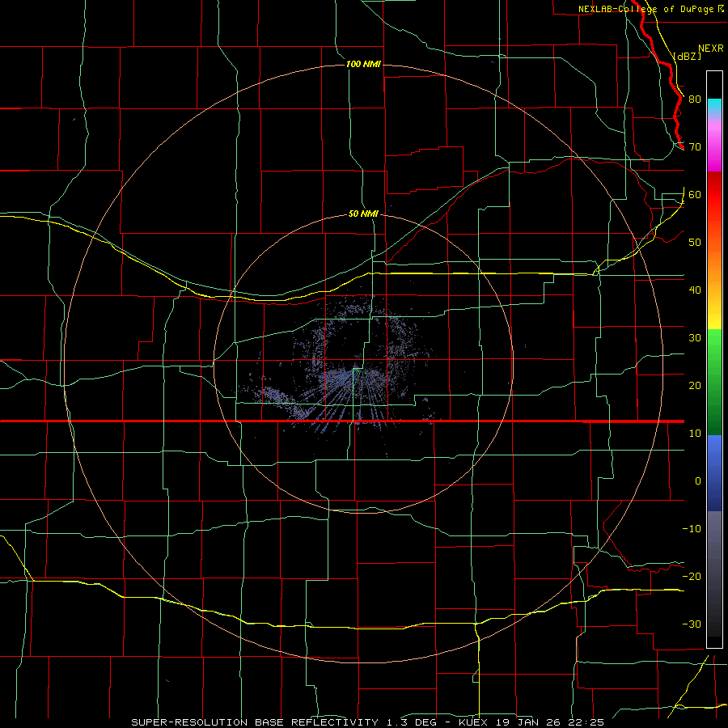The image size is (728, 728).
Task: Click the cyan top segment of color bar
Action: point(714,106)
